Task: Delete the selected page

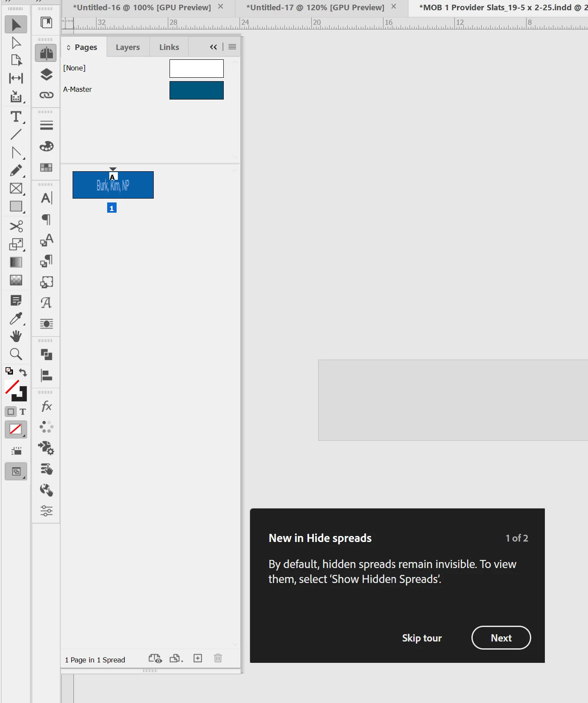Action: click(218, 658)
